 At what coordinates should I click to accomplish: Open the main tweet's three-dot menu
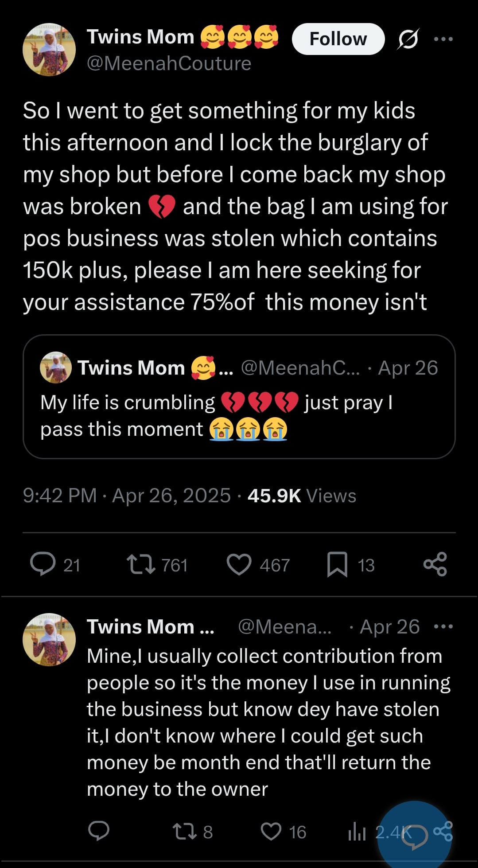pyautogui.click(x=443, y=39)
